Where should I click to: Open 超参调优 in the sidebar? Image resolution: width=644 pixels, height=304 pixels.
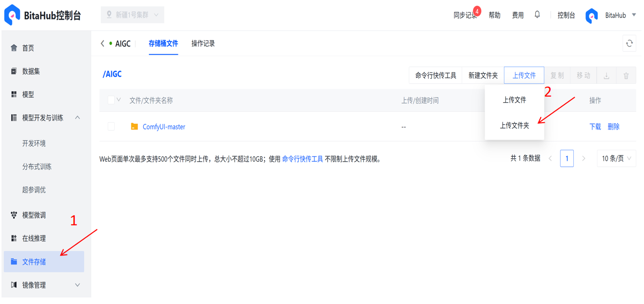[x=34, y=190]
